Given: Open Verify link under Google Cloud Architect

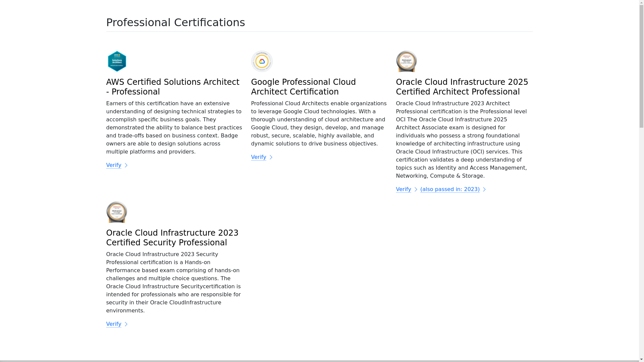Looking at the screenshot, I should [262, 157].
